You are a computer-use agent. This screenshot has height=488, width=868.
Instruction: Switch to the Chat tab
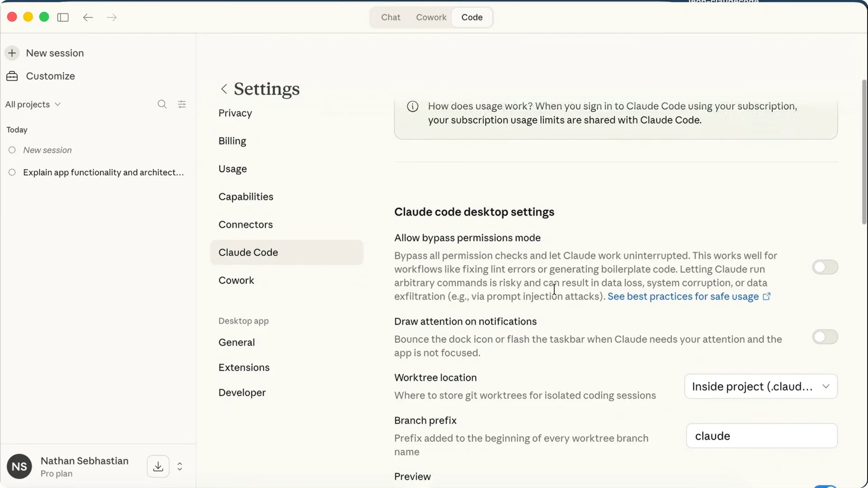391,17
